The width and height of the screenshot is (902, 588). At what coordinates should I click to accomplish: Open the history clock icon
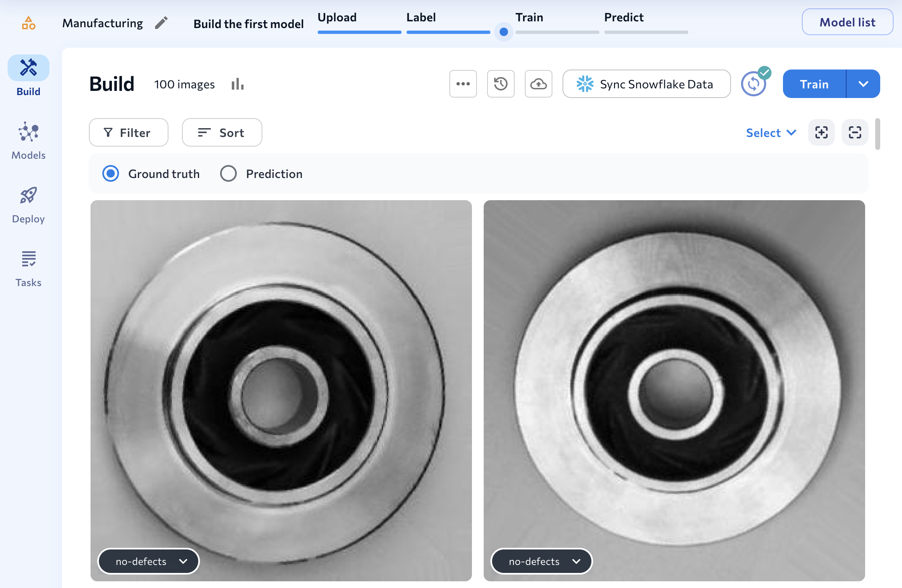pos(500,84)
